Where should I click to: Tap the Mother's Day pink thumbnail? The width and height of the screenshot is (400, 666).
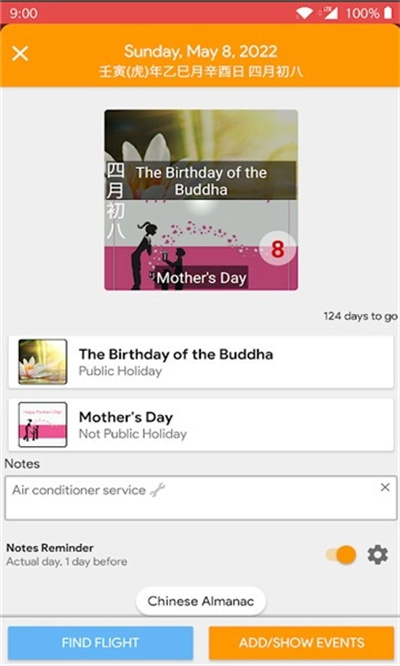pyautogui.click(x=42, y=424)
